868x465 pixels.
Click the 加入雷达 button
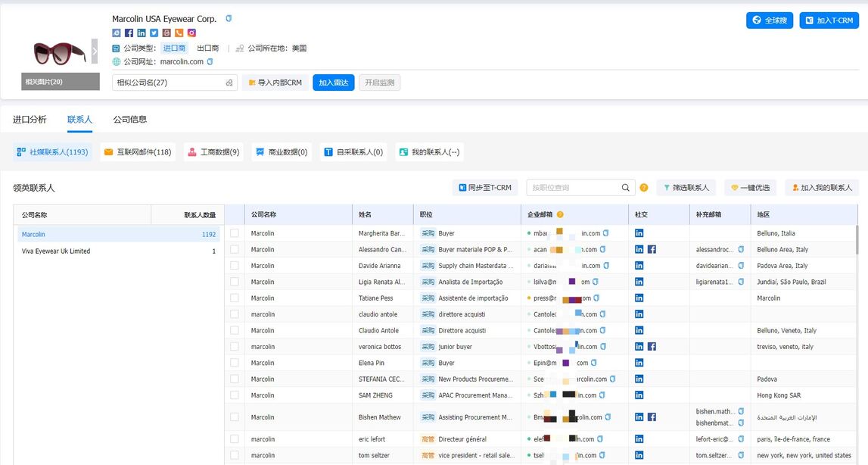(333, 83)
